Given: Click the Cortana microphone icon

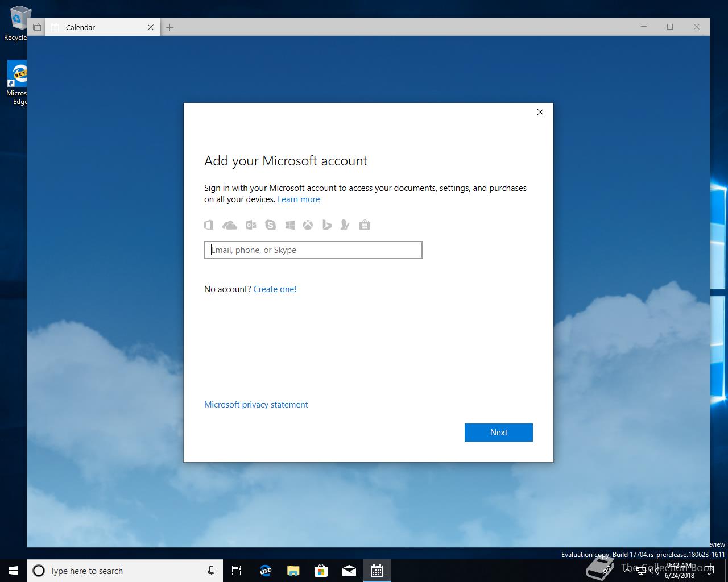Looking at the screenshot, I should [211, 571].
